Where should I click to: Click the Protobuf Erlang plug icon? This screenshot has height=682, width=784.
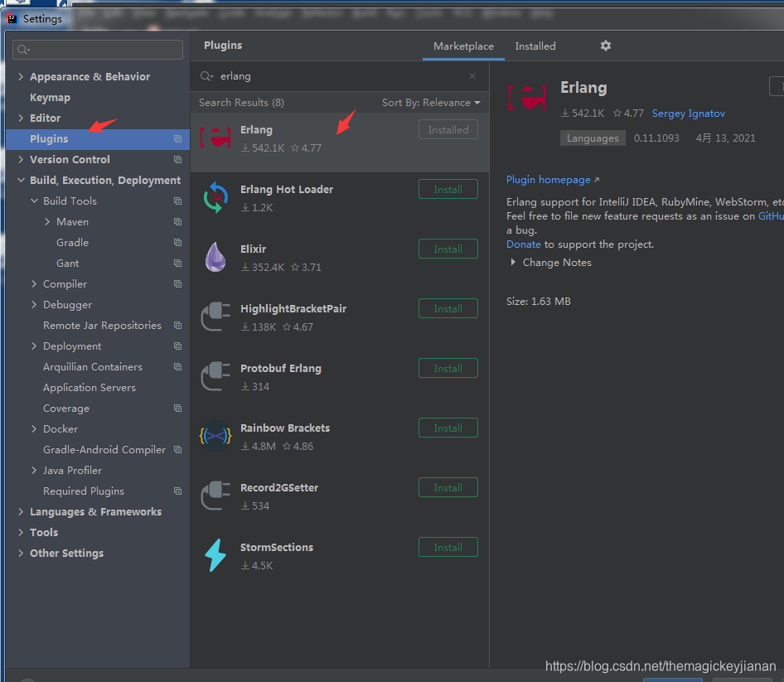[215, 376]
